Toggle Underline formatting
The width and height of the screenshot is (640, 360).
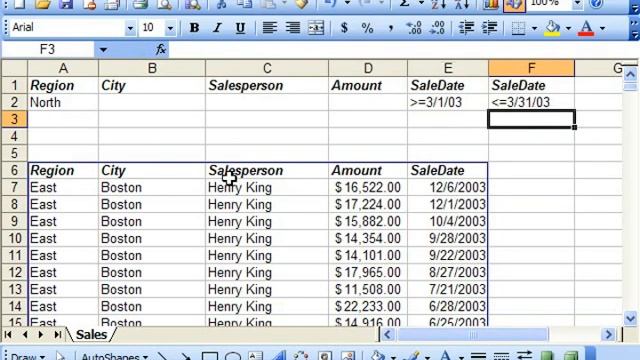(x=240, y=28)
